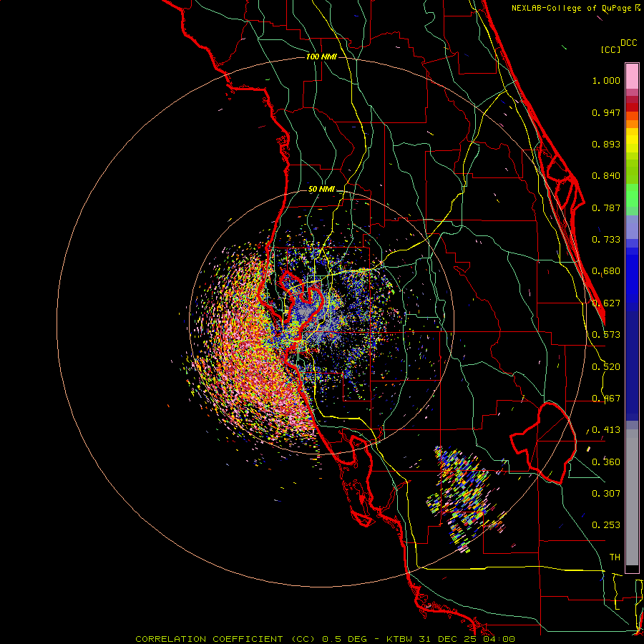Click the 0.360 scale value
The height and width of the screenshot is (644, 644).
pos(606,462)
